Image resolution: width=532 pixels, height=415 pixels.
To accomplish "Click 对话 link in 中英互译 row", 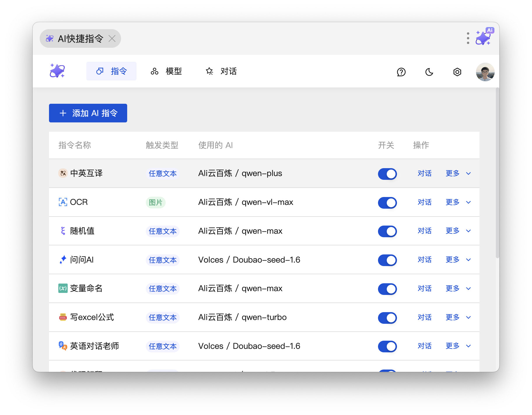I will pos(424,173).
